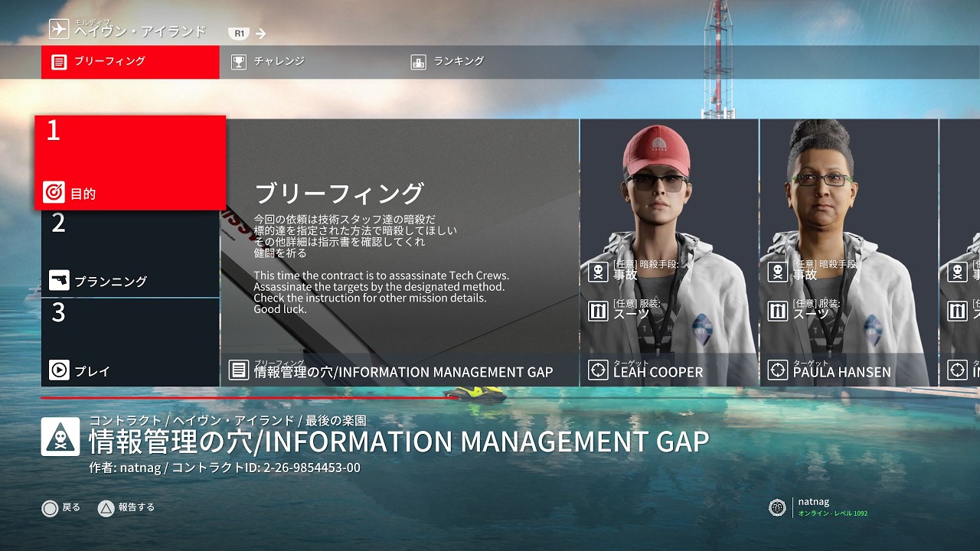Switch to the ランキング tab

(x=447, y=61)
